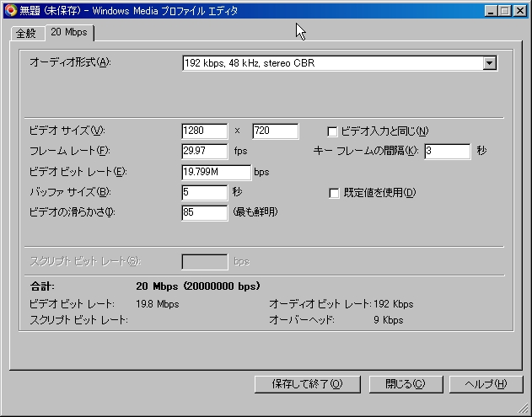Click the ビデオの滑らかさ(I) label

(x=73, y=212)
